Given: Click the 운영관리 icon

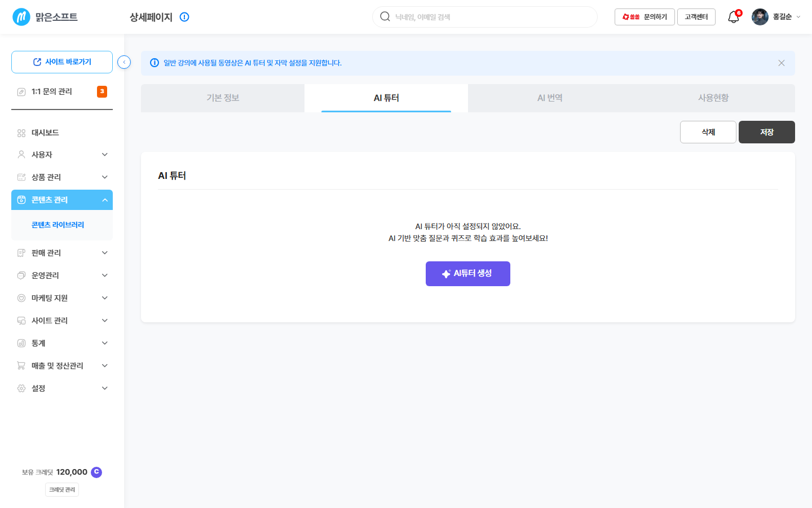Looking at the screenshot, I should [21, 275].
